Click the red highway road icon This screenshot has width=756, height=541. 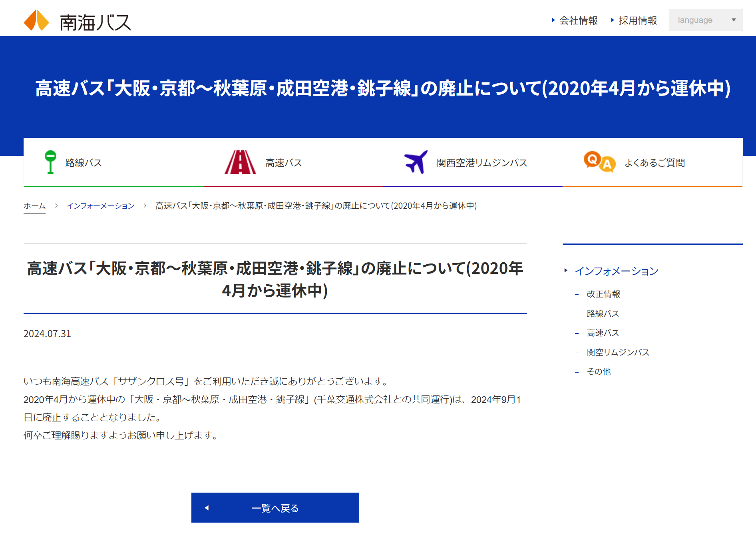tap(240, 162)
